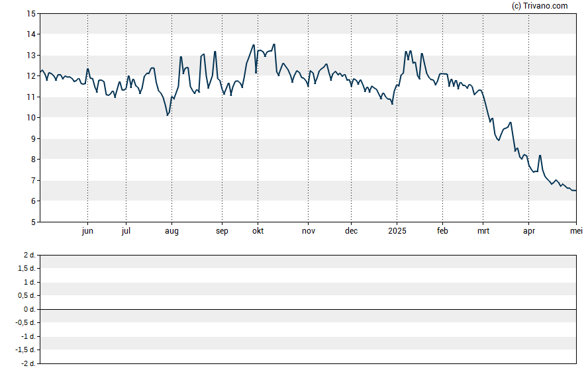Click the 'sep' month label on the x-axis
588x374 pixels.
[222, 231]
